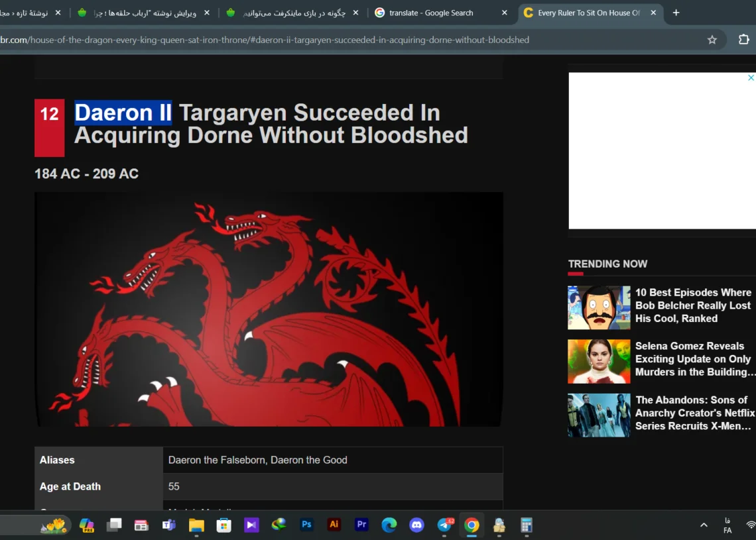Open the browser extensions puzzle icon
756x540 pixels.
click(x=743, y=40)
